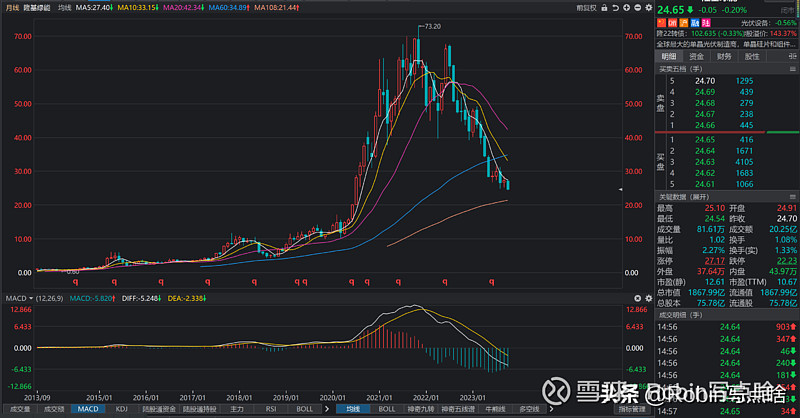Click the red badge beside the flag
800x418 pixels.
(672, 23)
